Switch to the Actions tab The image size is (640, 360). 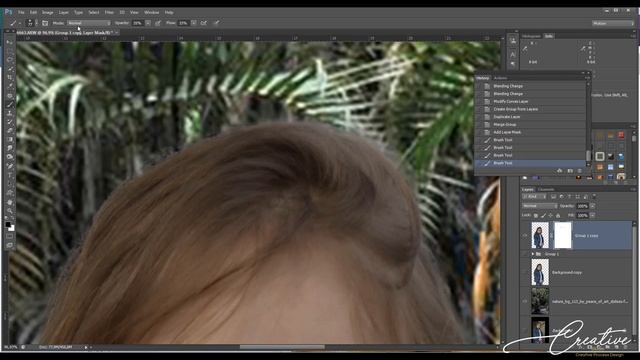[500, 78]
